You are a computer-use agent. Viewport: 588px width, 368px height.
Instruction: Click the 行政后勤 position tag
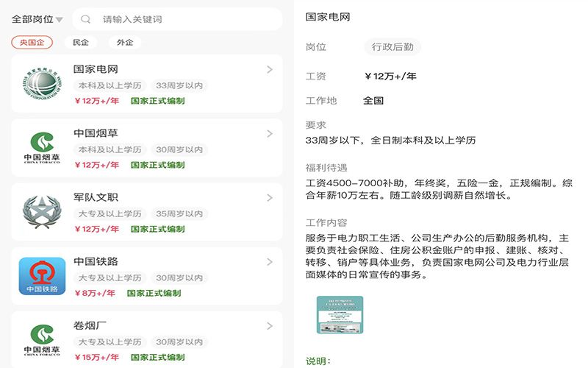392,47
